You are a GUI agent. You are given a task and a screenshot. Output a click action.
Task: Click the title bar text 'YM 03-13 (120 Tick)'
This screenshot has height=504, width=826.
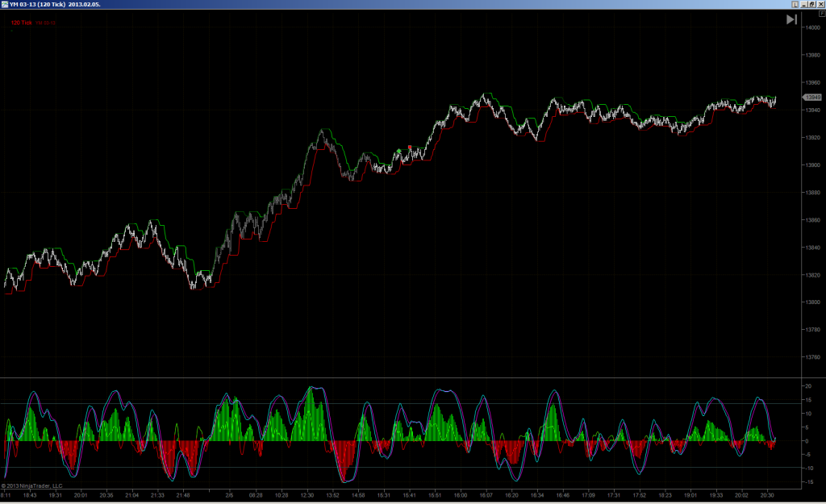click(37, 4)
